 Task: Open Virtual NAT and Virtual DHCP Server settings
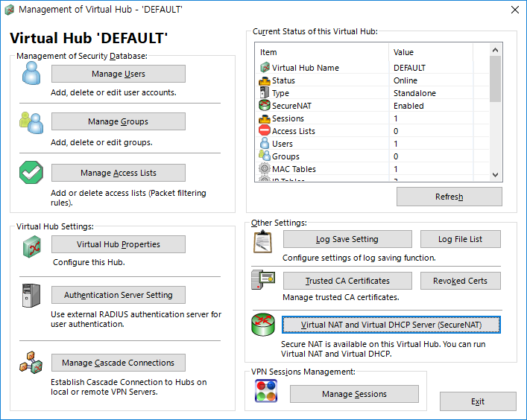[x=391, y=325]
